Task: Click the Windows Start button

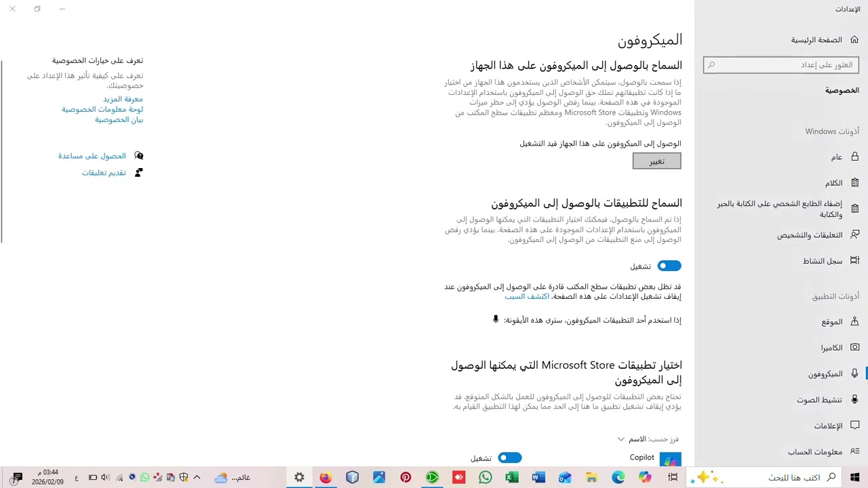Action: pyautogui.click(x=854, y=477)
